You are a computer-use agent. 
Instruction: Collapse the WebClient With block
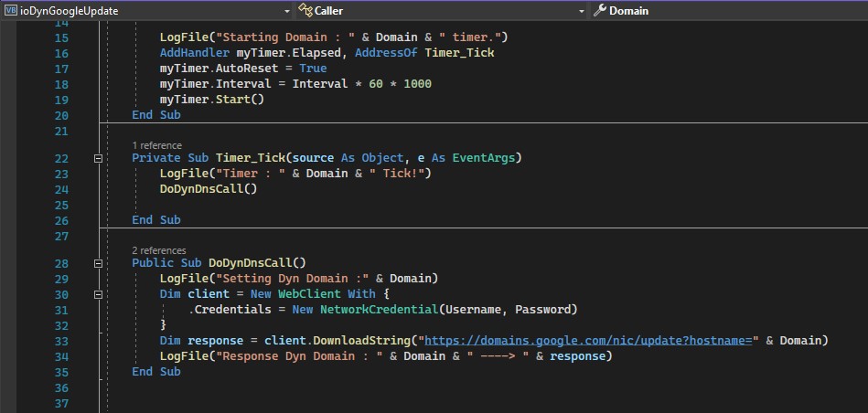click(x=98, y=295)
